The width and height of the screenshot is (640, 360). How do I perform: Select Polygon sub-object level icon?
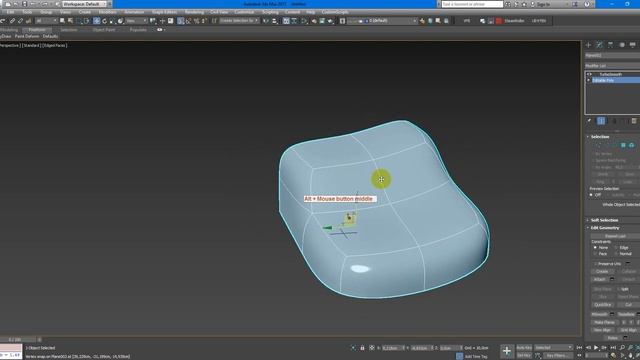coord(623,145)
